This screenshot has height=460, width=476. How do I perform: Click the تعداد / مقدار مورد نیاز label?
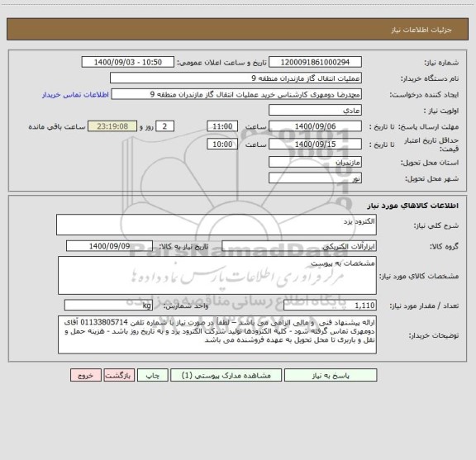tap(424, 306)
